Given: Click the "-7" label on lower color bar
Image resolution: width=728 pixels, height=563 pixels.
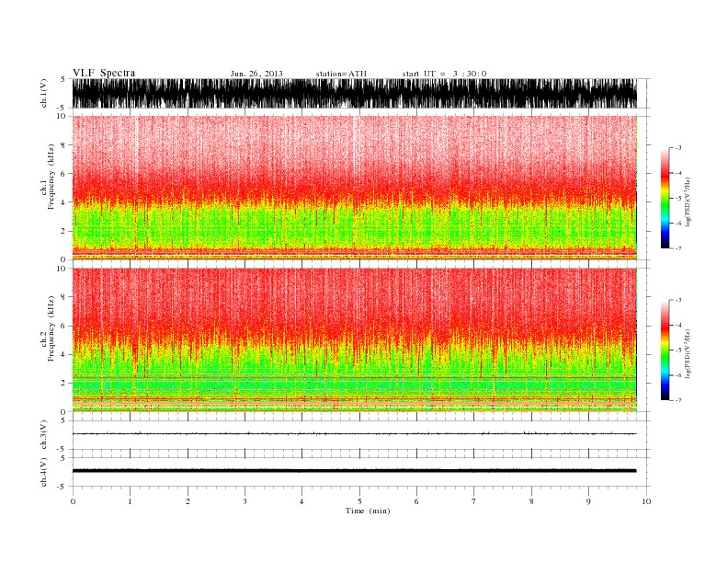Looking at the screenshot, I should click(x=678, y=400).
